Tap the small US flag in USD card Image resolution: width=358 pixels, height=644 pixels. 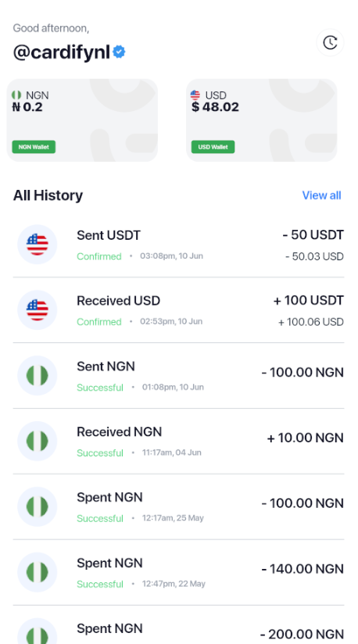point(195,95)
